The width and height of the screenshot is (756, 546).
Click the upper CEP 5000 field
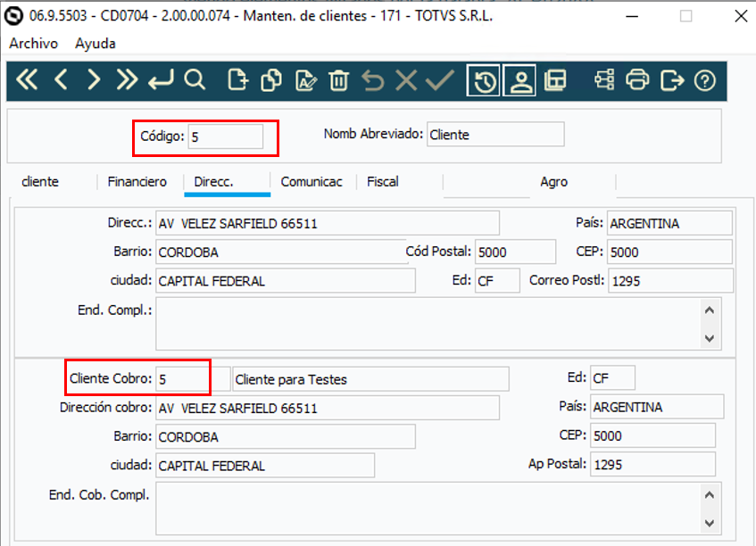tap(669, 252)
